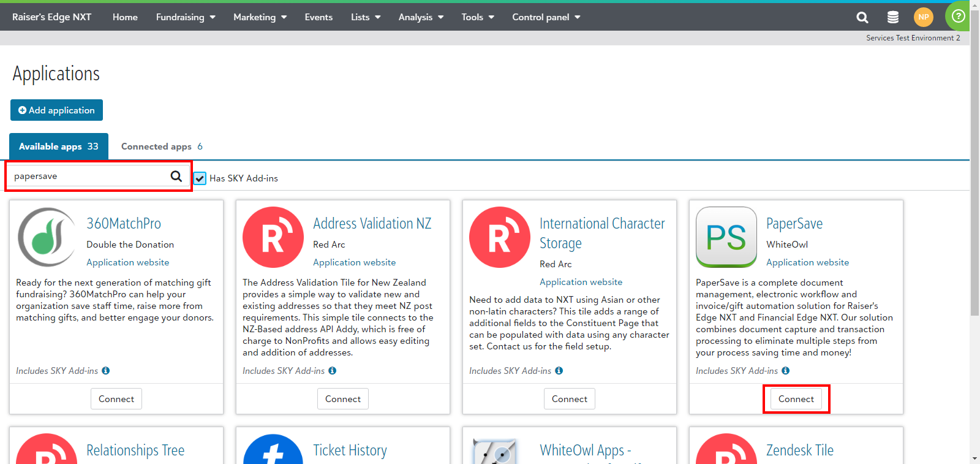Click the green help question mark icon

[x=958, y=17]
